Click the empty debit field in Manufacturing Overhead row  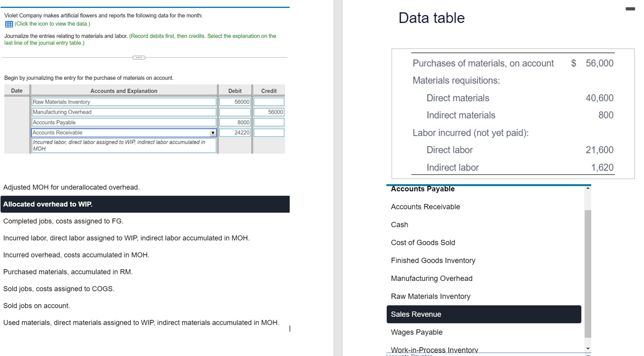click(x=235, y=112)
